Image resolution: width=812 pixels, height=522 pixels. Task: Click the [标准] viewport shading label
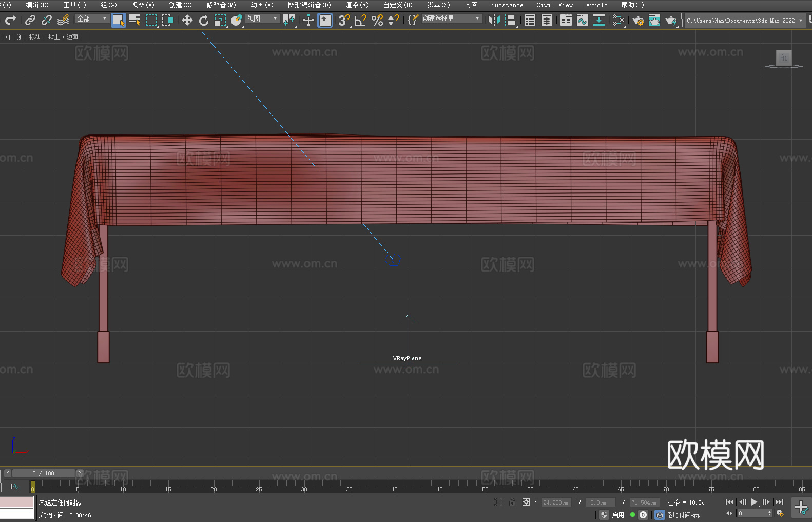coord(34,37)
